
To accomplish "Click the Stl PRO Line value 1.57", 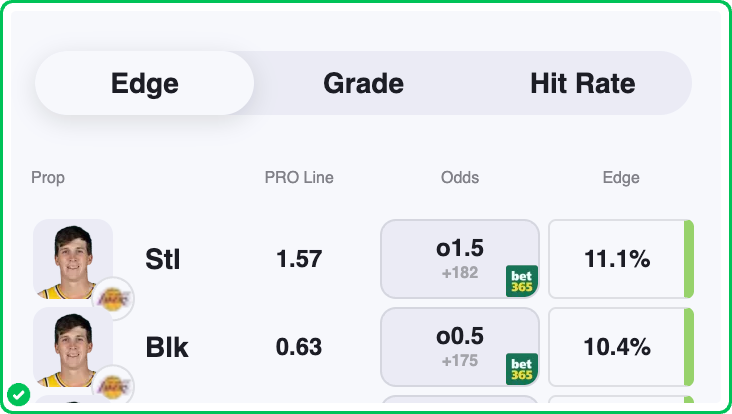I will coord(299,260).
